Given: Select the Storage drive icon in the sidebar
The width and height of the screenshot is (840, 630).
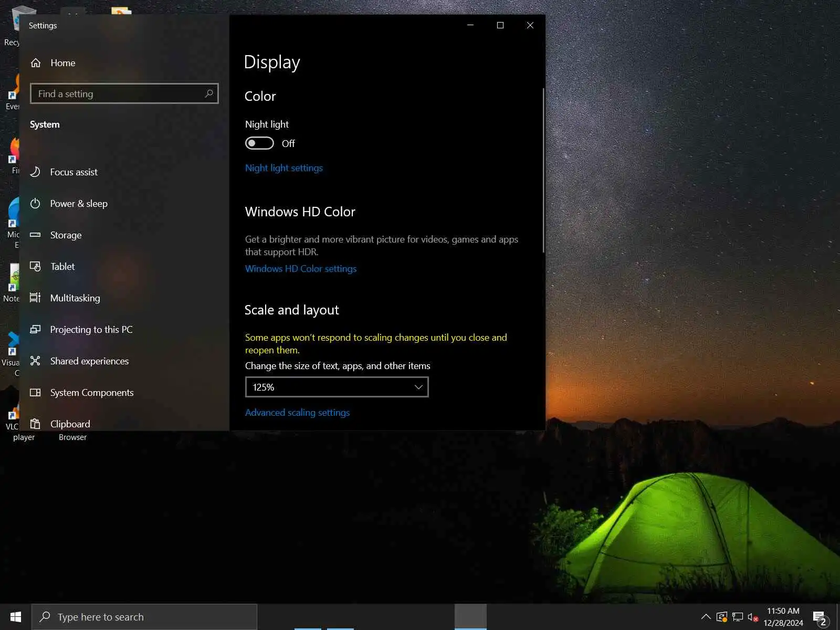Looking at the screenshot, I should [x=35, y=235].
